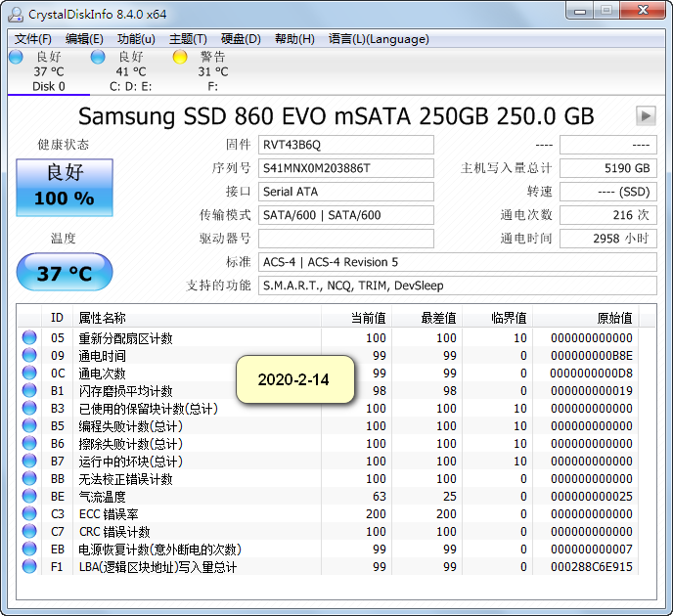
Task: Click the CrystalDiskInfo title bar app icon
Action: coord(16,14)
